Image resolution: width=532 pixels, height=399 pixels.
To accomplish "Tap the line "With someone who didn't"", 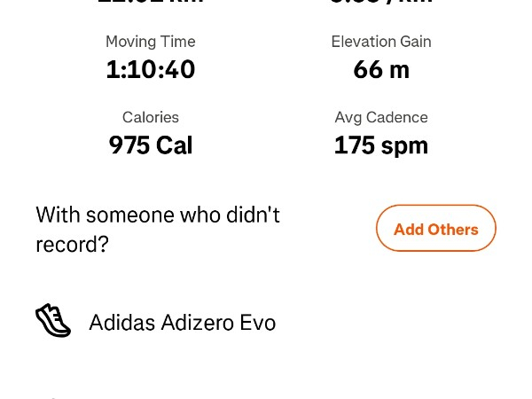I will 158,215.
